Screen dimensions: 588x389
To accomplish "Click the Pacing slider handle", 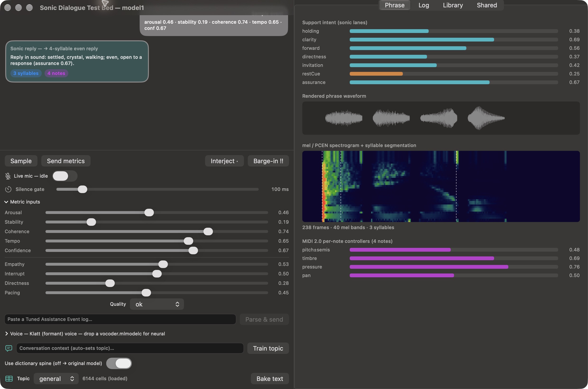I will (x=146, y=292).
